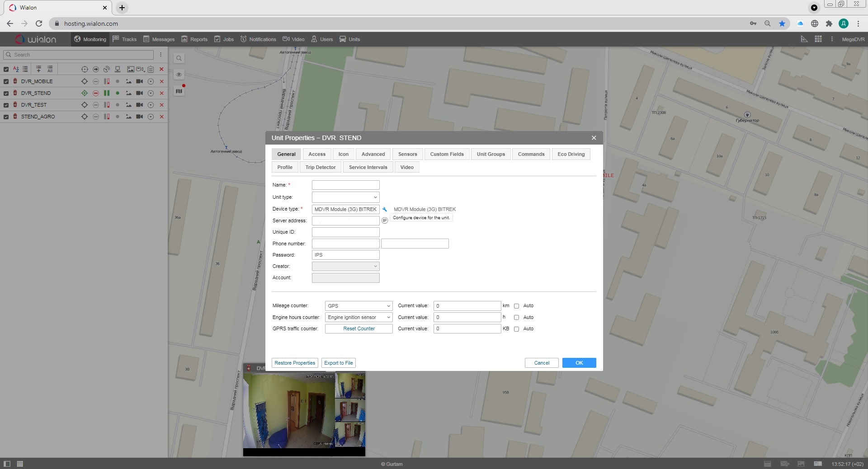Screen dimensions: 868x469
Task: Open the Engine hours counter dropdown
Action: click(x=359, y=317)
